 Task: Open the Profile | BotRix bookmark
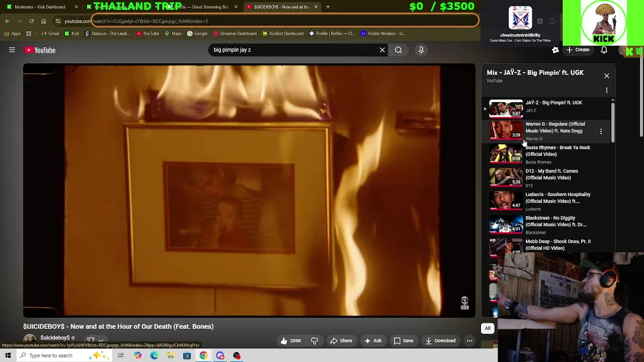[x=332, y=34]
